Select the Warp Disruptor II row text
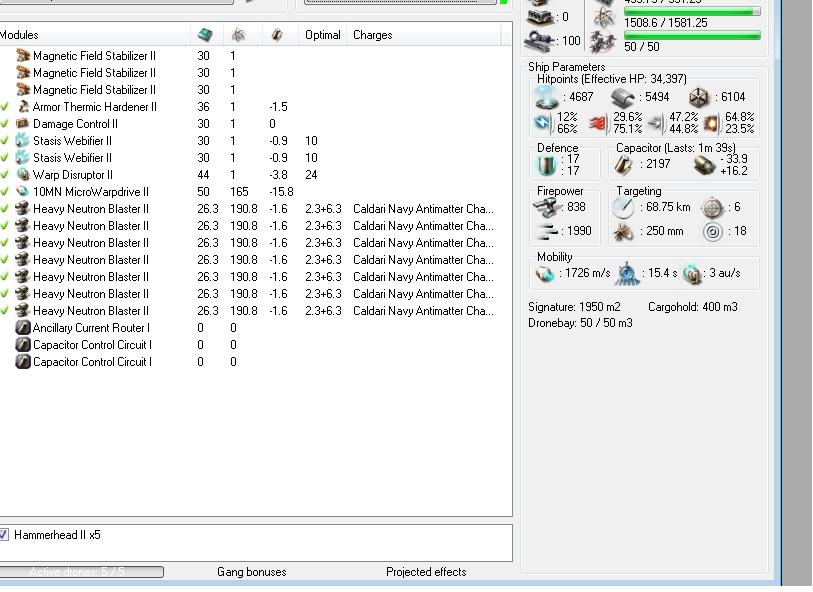 [x=73, y=175]
